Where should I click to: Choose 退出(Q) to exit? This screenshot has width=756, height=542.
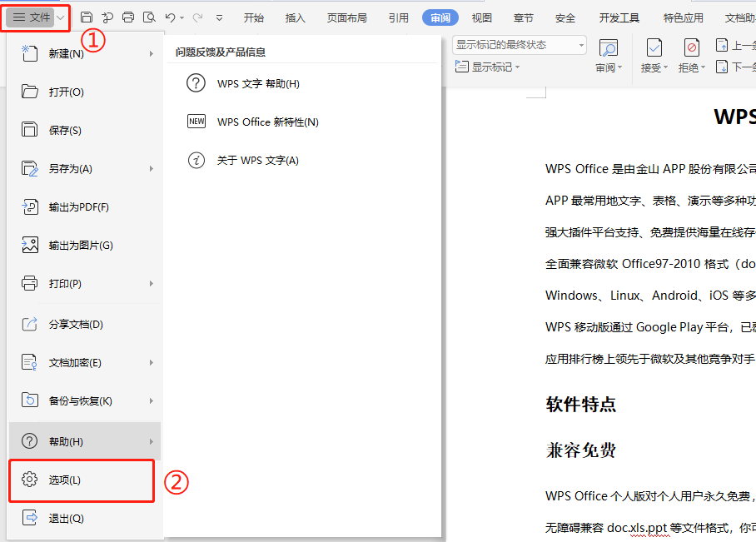(86, 519)
